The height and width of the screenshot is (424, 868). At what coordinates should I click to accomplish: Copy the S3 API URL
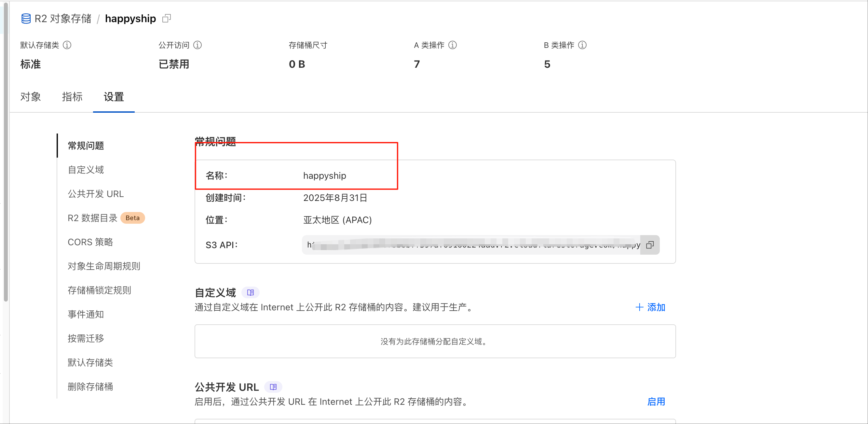[650, 245]
